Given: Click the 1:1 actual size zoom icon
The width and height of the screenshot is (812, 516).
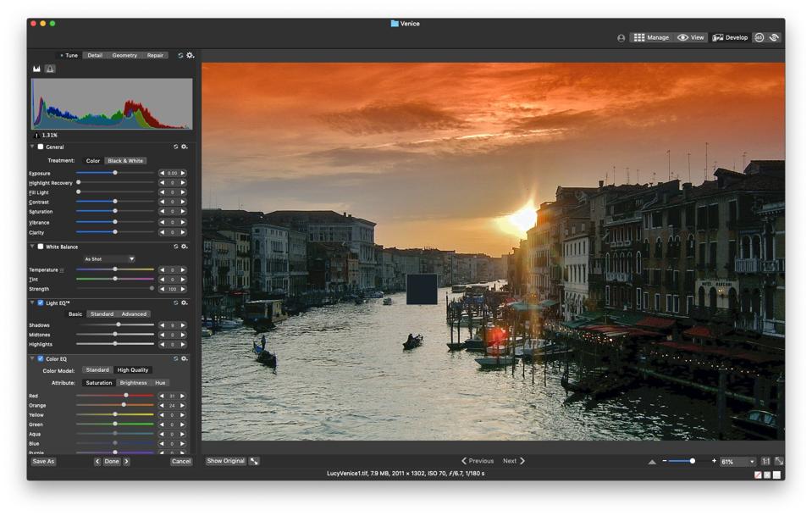Looking at the screenshot, I should click(x=765, y=461).
